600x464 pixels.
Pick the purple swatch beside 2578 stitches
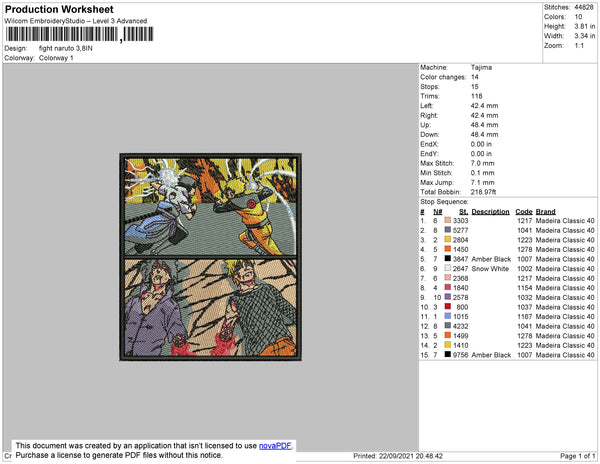pos(448,297)
